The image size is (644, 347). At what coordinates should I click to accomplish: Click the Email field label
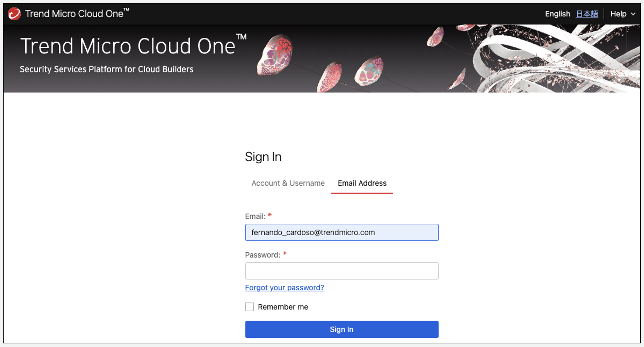pos(255,216)
